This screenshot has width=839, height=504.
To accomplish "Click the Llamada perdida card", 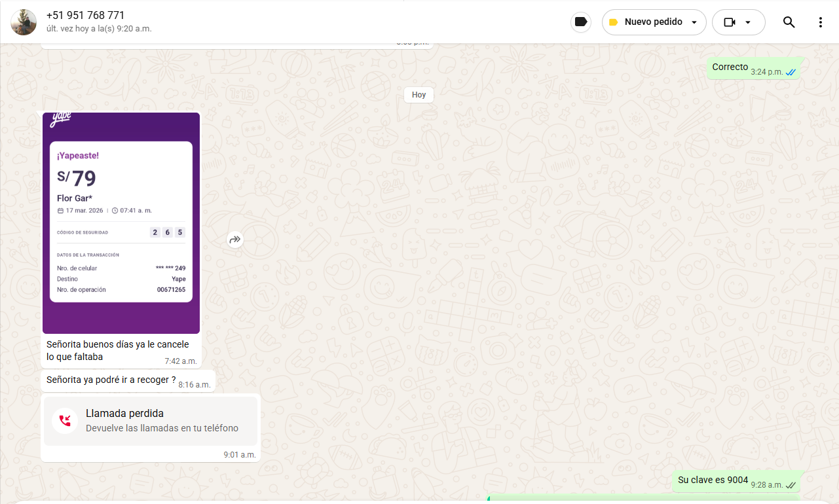I will click(151, 421).
